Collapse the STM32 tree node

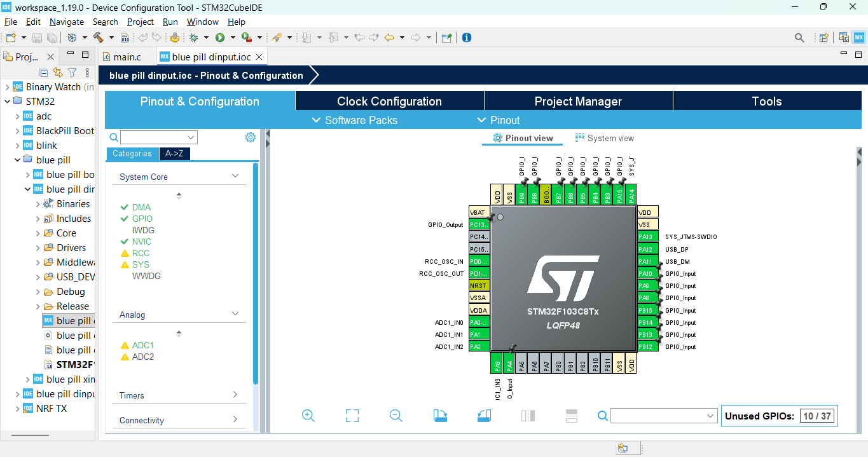click(x=7, y=101)
